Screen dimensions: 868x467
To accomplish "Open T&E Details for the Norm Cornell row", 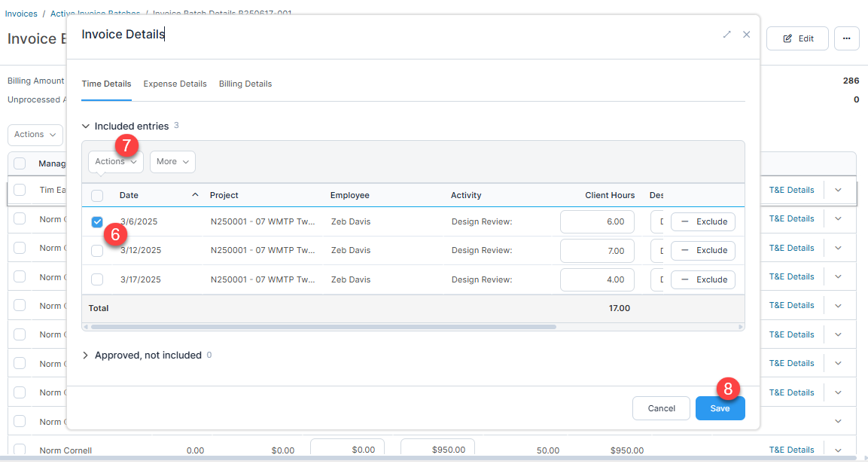I will tap(792, 450).
